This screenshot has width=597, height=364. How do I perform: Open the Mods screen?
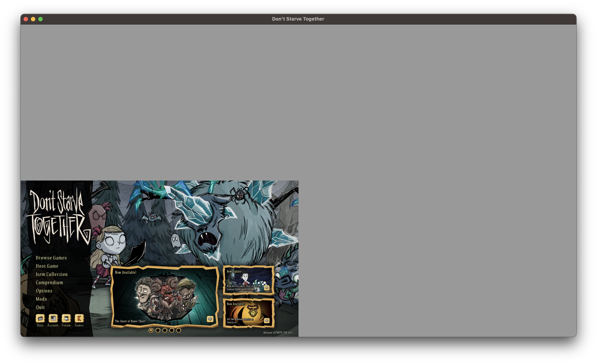pyautogui.click(x=41, y=299)
